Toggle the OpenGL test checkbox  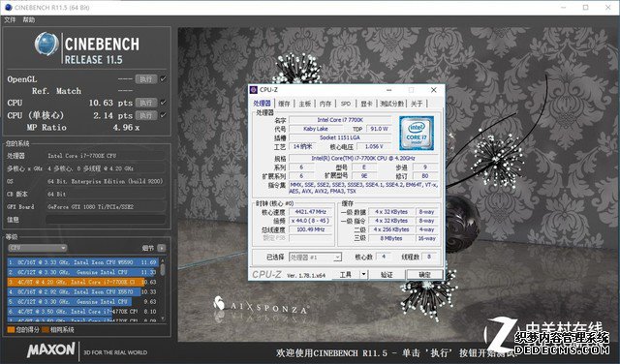[163, 79]
